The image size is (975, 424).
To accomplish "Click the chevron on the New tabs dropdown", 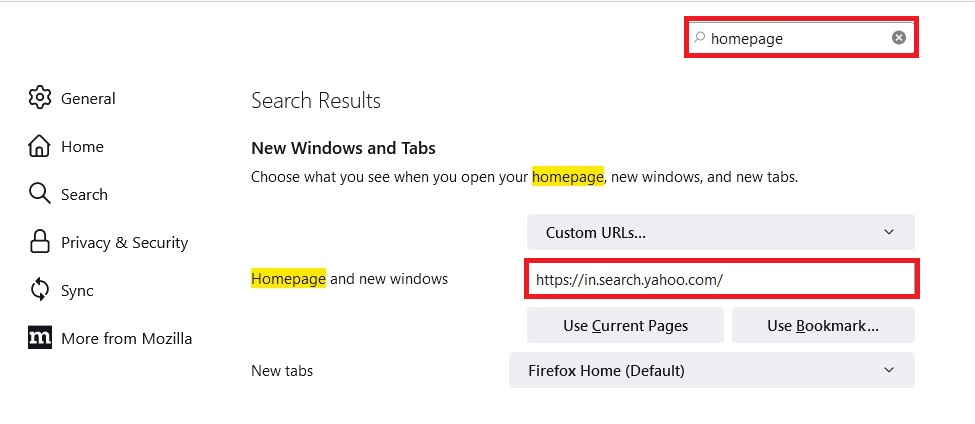I will tap(889, 370).
